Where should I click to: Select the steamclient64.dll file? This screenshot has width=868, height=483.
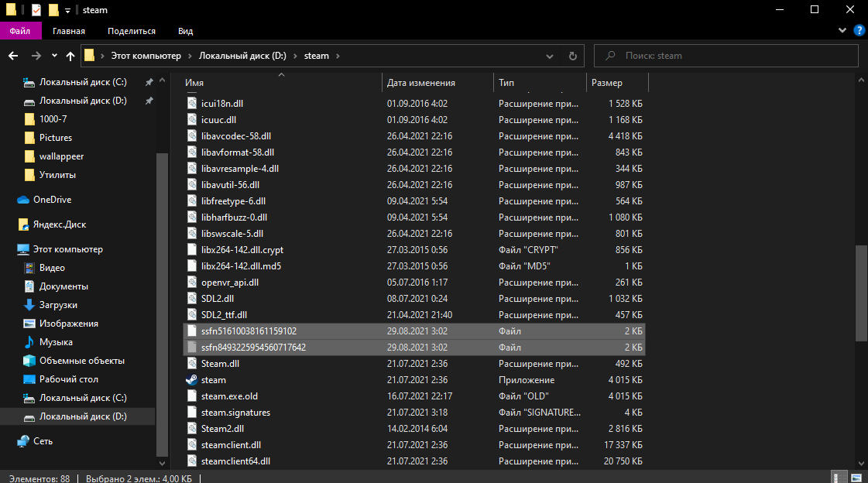(x=414, y=461)
